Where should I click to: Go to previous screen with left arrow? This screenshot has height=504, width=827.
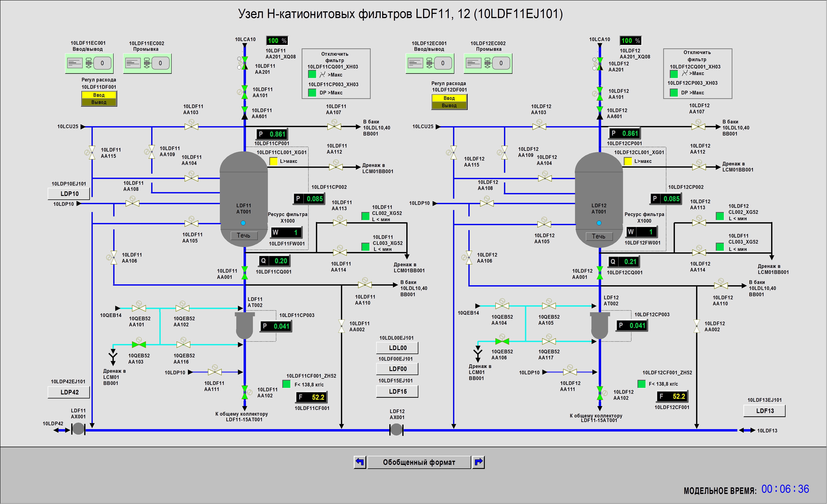coord(360,462)
